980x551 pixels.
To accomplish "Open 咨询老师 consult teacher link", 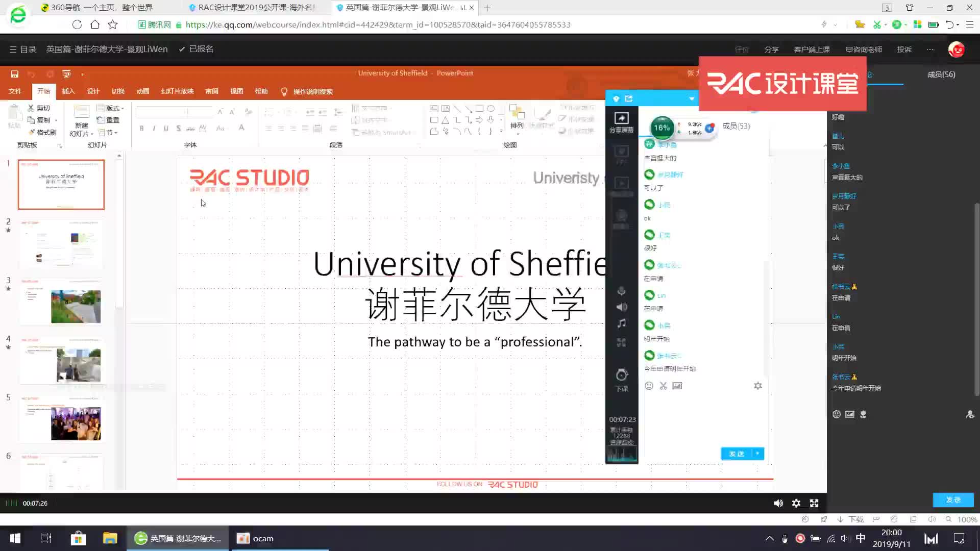I will tap(864, 49).
